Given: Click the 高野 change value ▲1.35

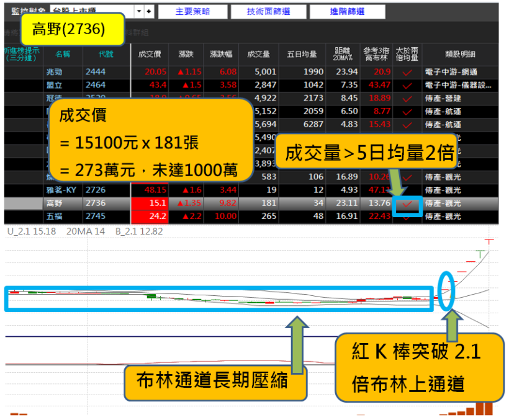Looking at the screenshot, I should coord(189,203).
